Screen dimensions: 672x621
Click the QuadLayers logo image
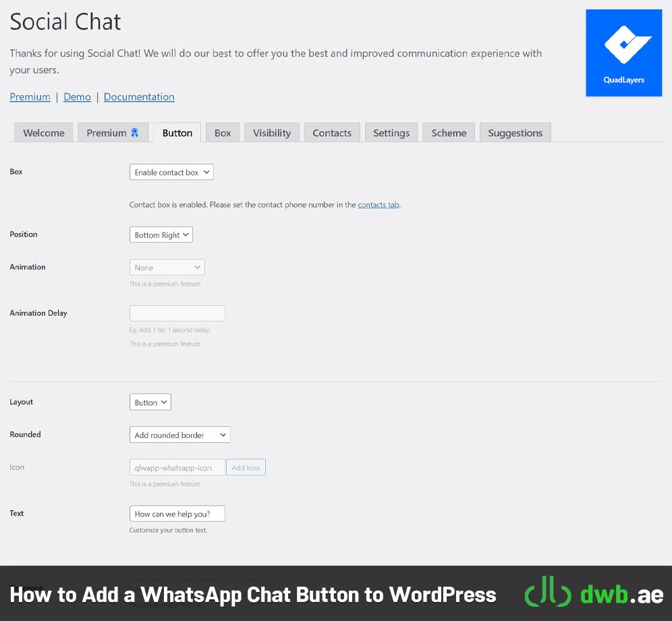point(623,53)
